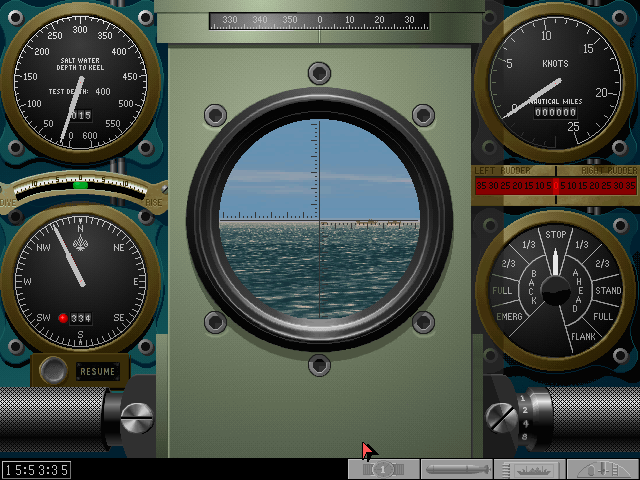The width and height of the screenshot is (640, 480).
Task: Select ahead STAND speed on telegraph
Action: (x=608, y=291)
